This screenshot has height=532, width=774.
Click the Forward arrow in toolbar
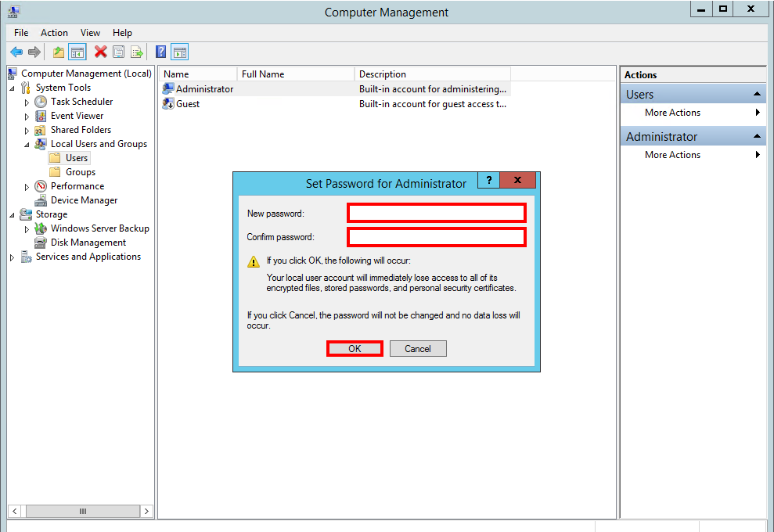34,52
